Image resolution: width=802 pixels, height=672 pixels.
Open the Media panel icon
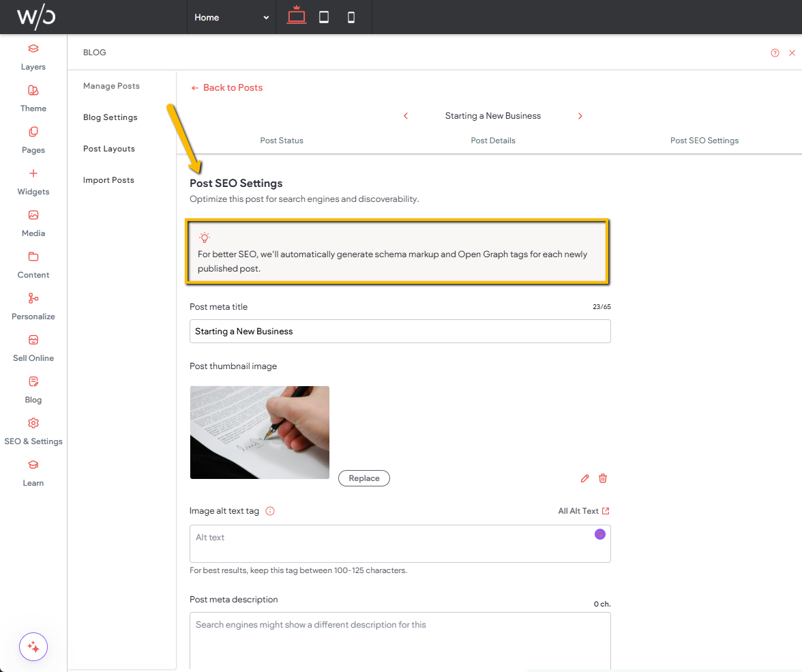click(33, 215)
